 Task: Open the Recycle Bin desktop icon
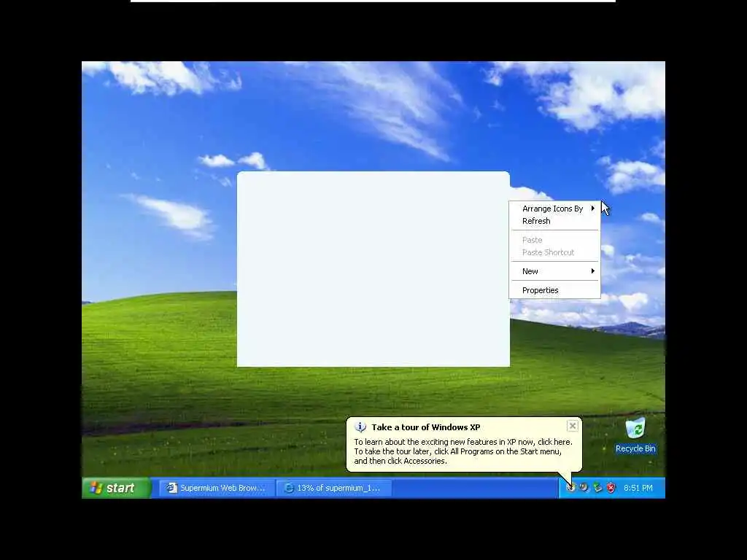(x=635, y=435)
